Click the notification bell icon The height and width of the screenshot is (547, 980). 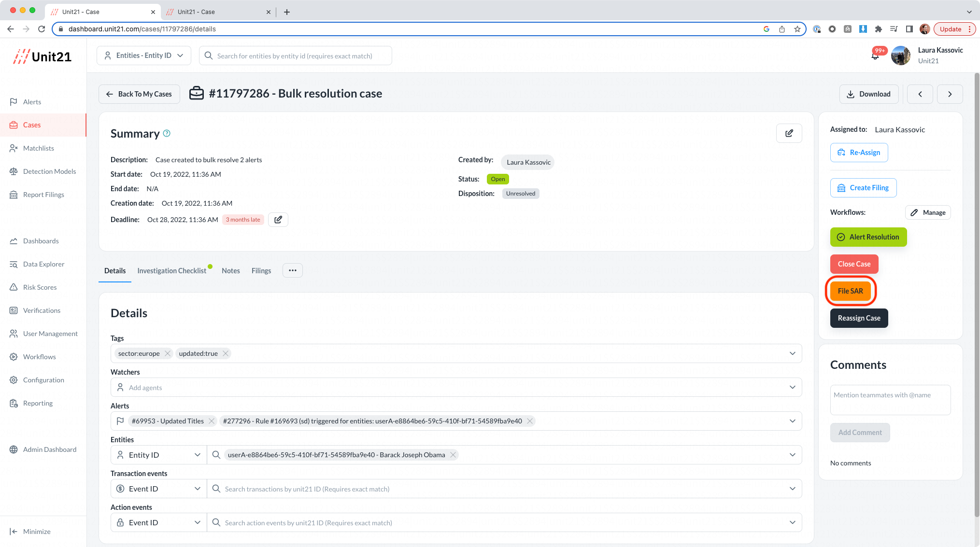click(875, 56)
